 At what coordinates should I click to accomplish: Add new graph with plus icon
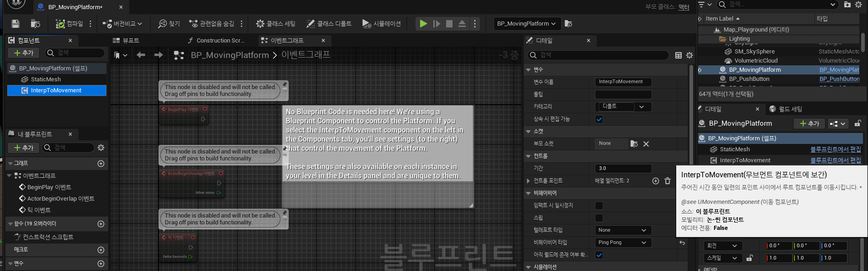click(x=101, y=164)
